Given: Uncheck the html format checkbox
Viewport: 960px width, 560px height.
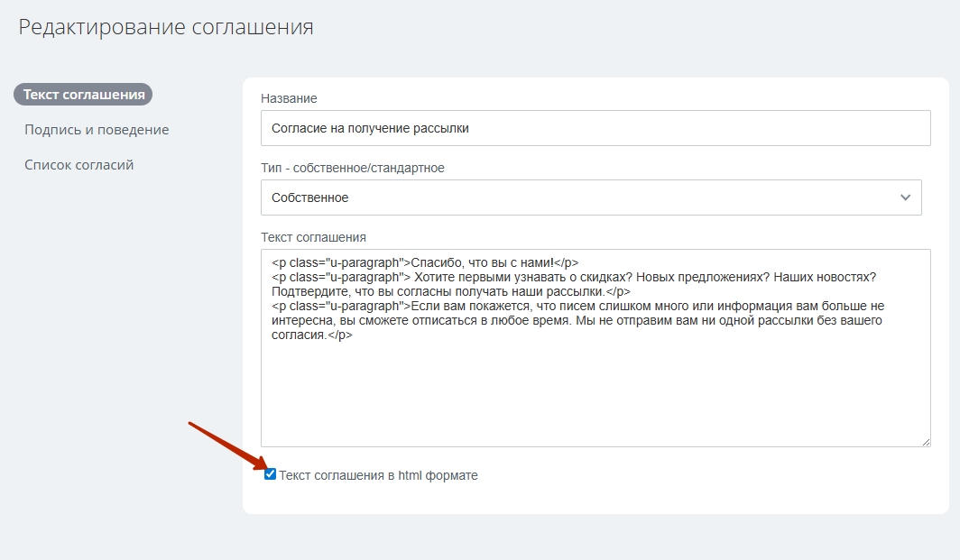Looking at the screenshot, I should coord(270,474).
